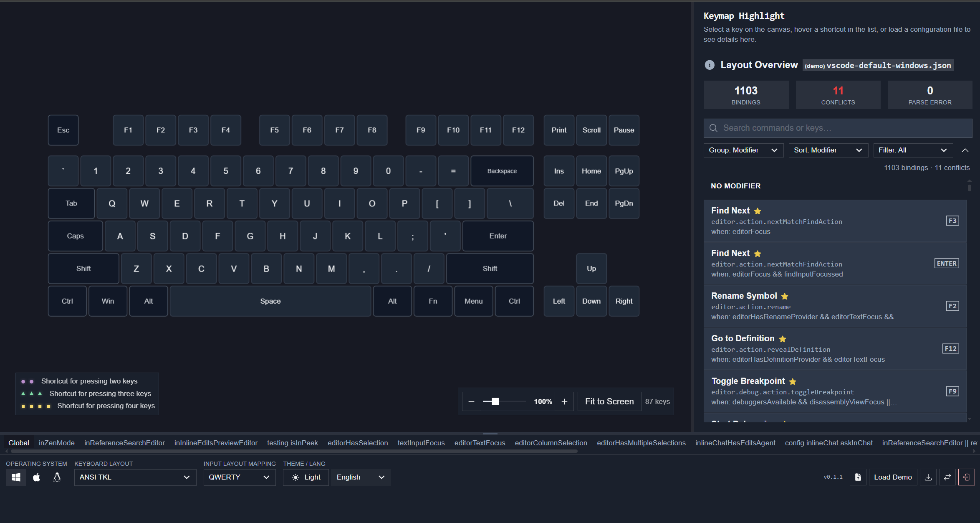Click the upload file icon button
The width and height of the screenshot is (980, 523).
[x=858, y=477]
